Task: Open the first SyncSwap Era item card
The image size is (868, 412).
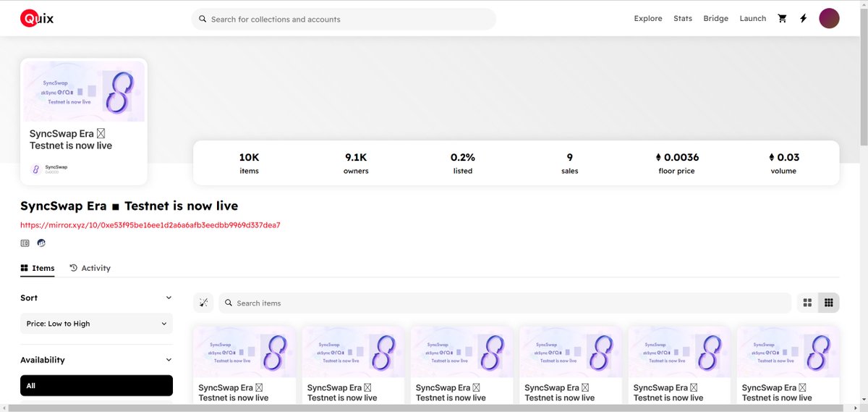Action: click(244, 366)
